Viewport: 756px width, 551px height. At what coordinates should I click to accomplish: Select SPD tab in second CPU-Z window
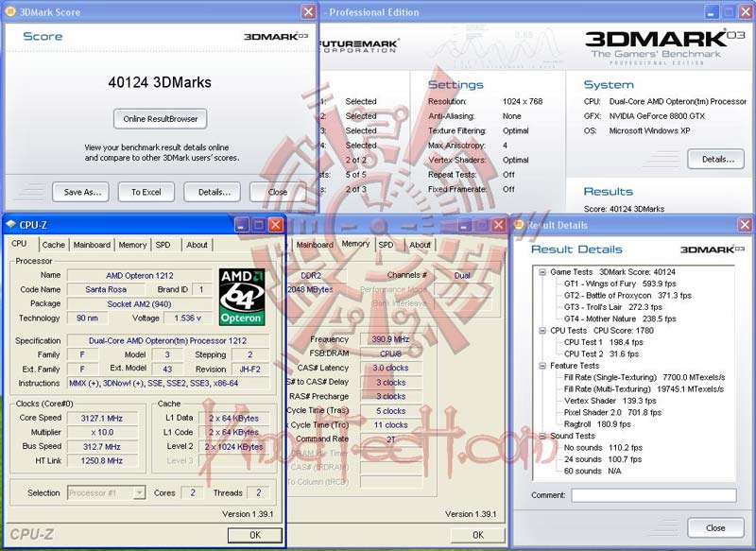click(386, 245)
